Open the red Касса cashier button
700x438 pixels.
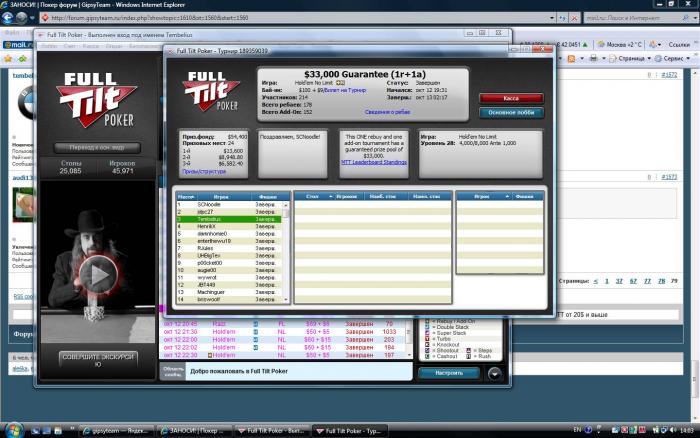[511, 98]
